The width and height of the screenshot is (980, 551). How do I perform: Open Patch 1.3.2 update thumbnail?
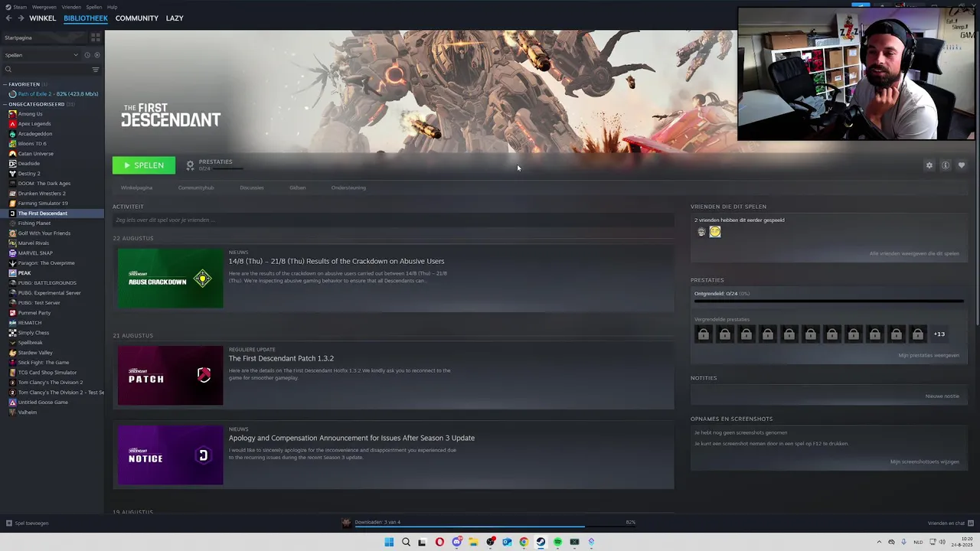[170, 376]
